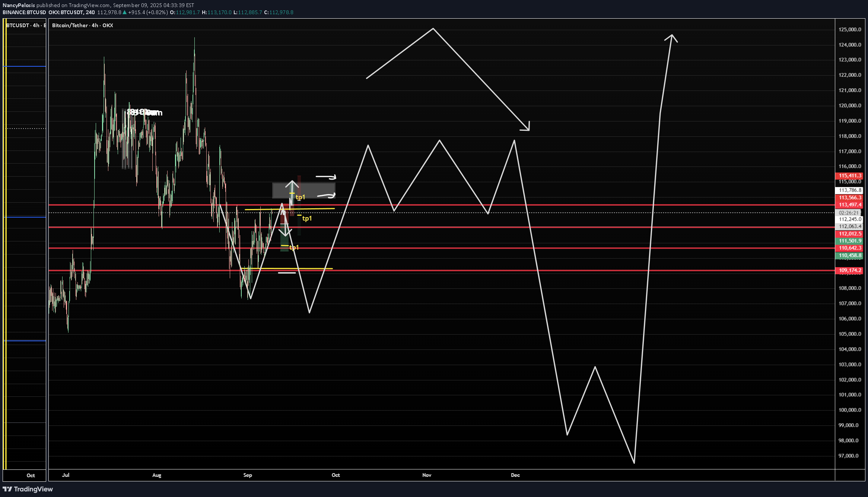Click the 110,642.3 red price tag
This screenshot has width=868, height=497.
click(x=849, y=248)
